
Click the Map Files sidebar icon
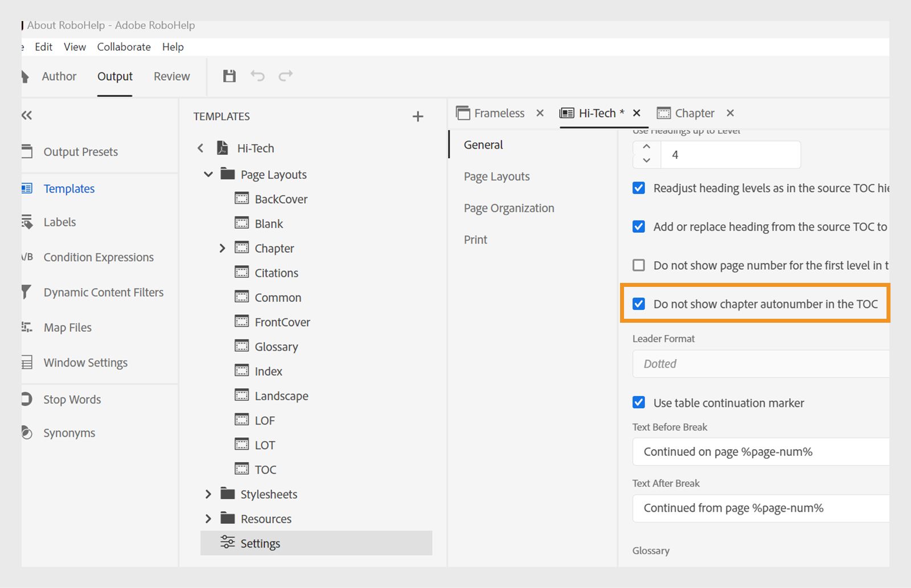click(27, 327)
